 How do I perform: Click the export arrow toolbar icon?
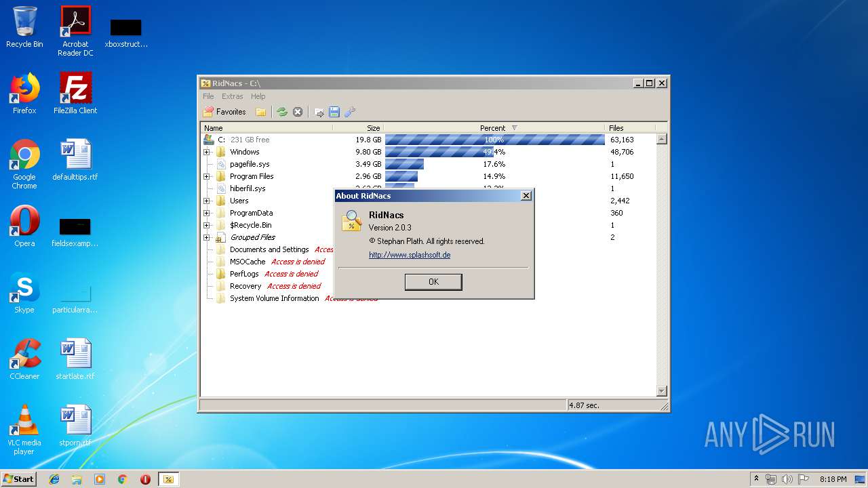tap(319, 112)
